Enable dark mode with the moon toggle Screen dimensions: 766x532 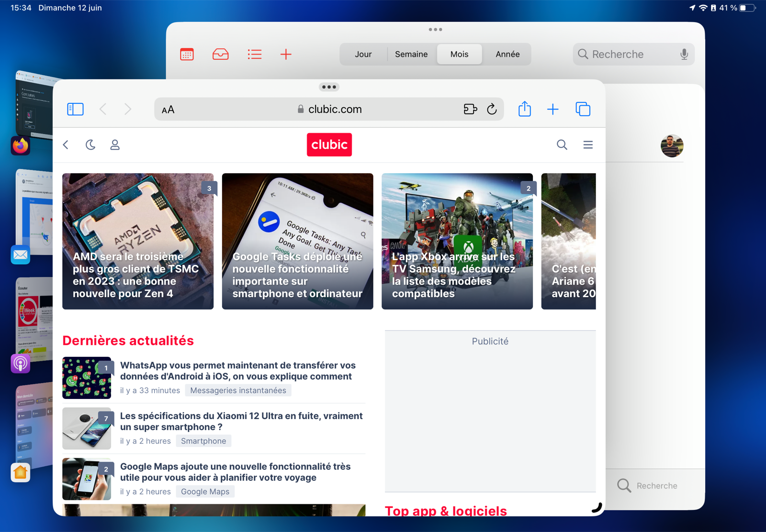tap(91, 144)
